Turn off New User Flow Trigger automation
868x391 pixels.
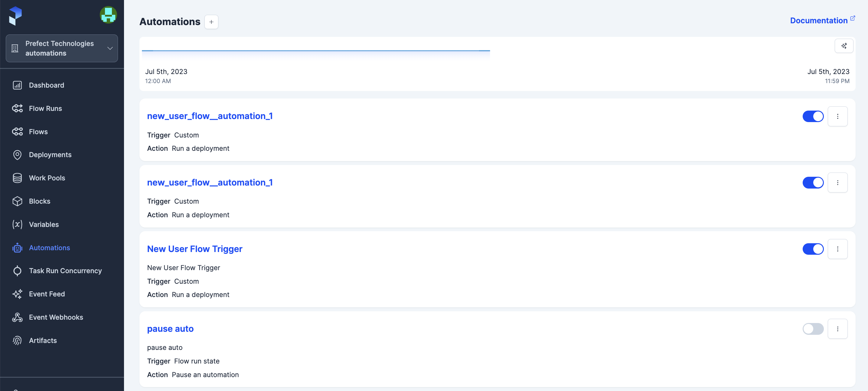pyautogui.click(x=813, y=249)
